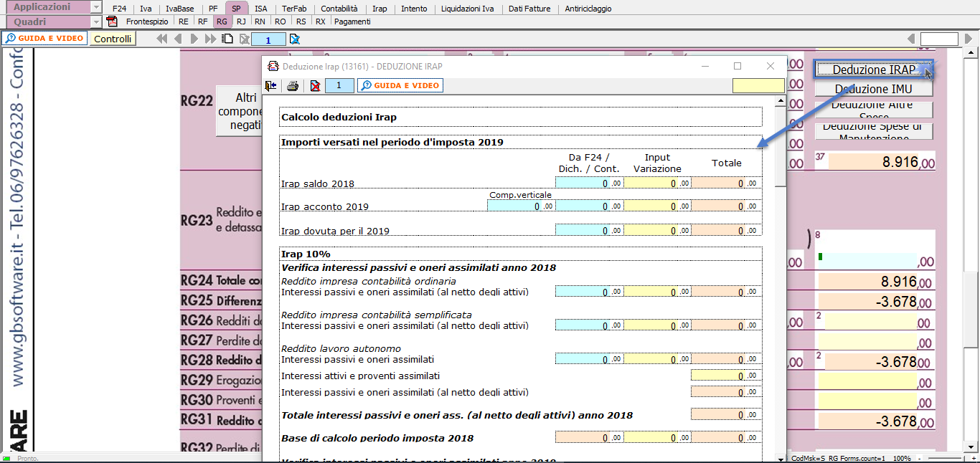Click Irap saldo 2018 Input Variazione field
Screen dimensions: 980x463
pyautogui.click(x=657, y=183)
